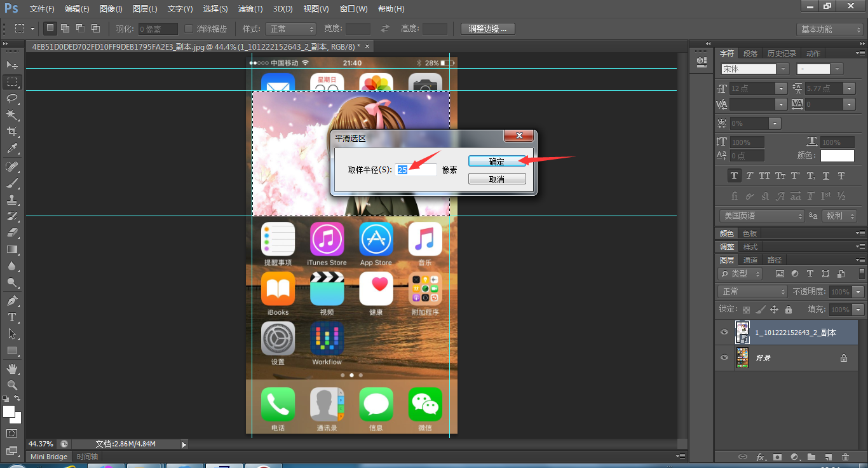Screen dimensions: 868x468
Task: Click the Add to Selection icon
Action: pos(65,29)
